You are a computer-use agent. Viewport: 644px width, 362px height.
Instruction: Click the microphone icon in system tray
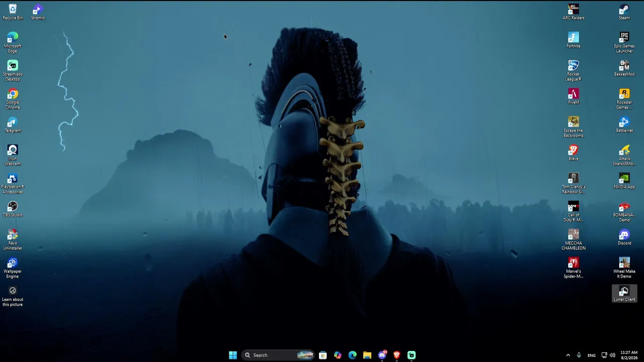click(579, 355)
